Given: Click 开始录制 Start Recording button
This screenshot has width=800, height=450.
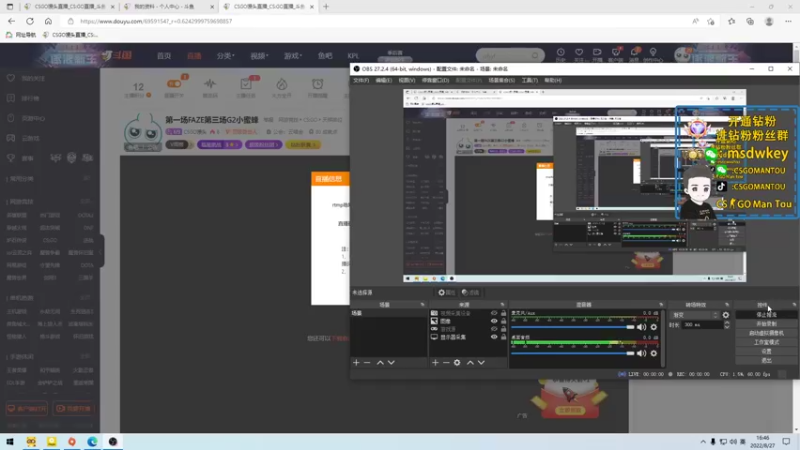Looking at the screenshot, I should click(766, 324).
